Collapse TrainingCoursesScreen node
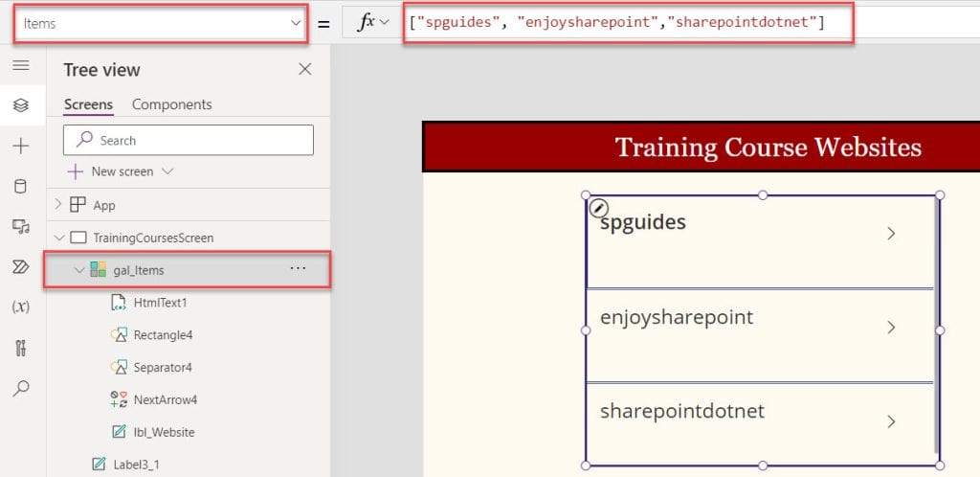The width and height of the screenshot is (980, 477). coord(59,238)
